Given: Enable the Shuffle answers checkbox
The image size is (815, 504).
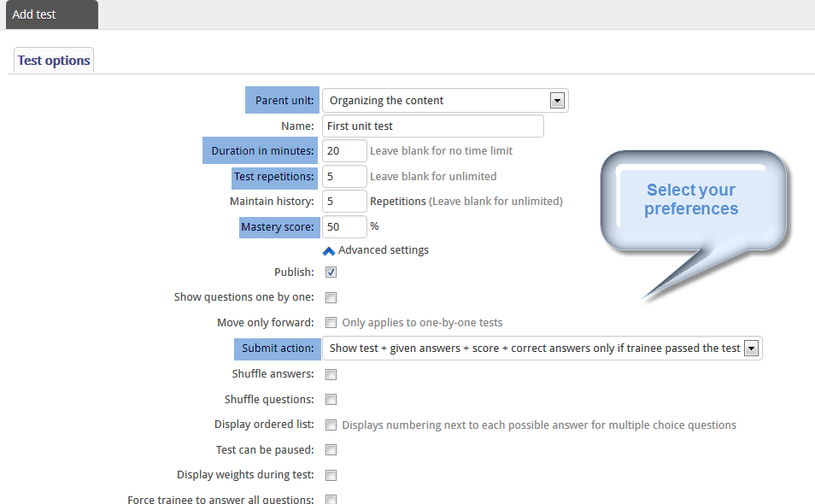Looking at the screenshot, I should click(x=331, y=375).
